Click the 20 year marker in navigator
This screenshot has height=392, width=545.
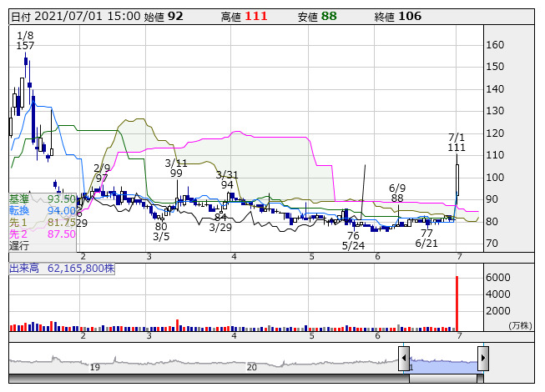[x=252, y=367]
